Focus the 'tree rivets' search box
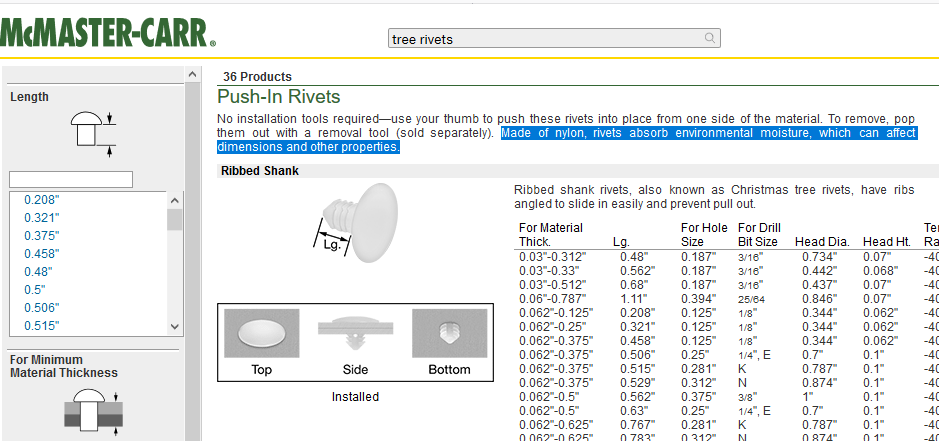 [x=554, y=38]
